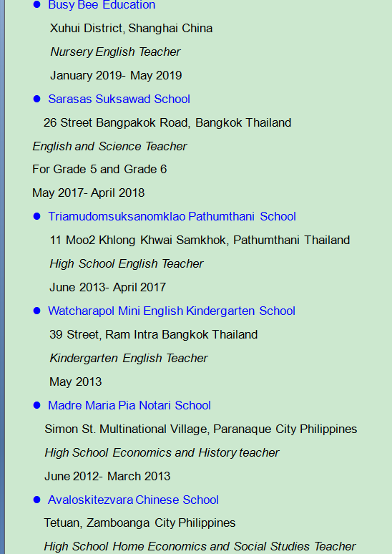Click the January 2019- May 2019 line
This screenshot has height=554, width=392.
point(116,75)
